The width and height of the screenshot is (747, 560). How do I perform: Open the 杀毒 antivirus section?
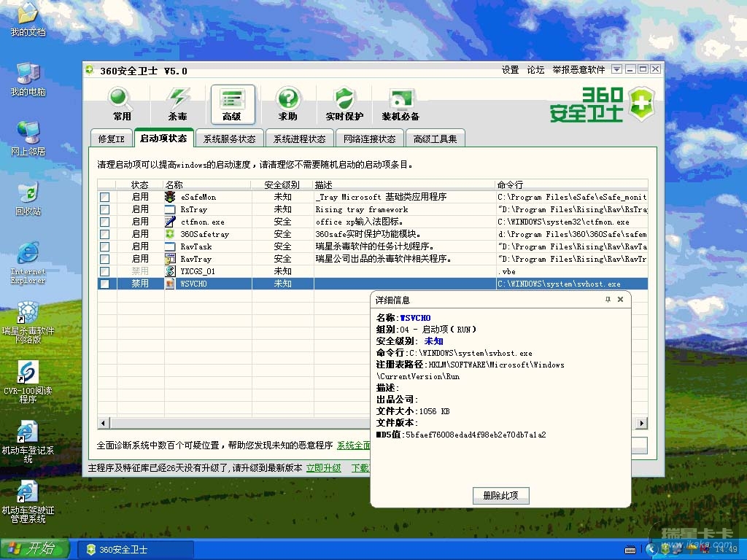click(x=178, y=104)
